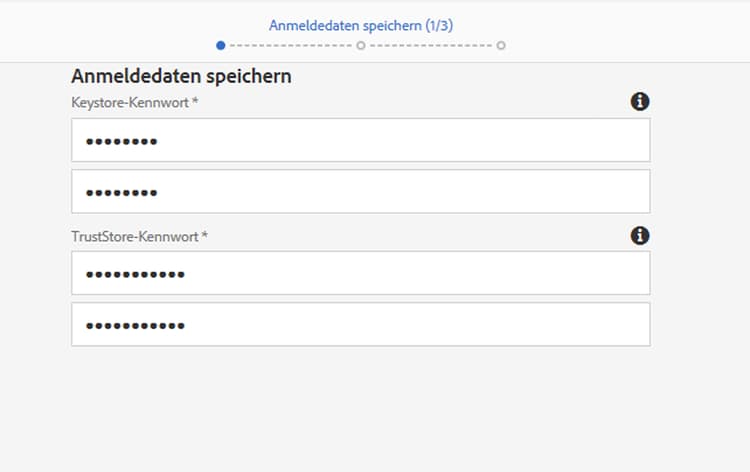Click the required asterisk beside TrustStore-Kennwort
Image resolution: width=750 pixels, height=472 pixels.
coord(205,236)
